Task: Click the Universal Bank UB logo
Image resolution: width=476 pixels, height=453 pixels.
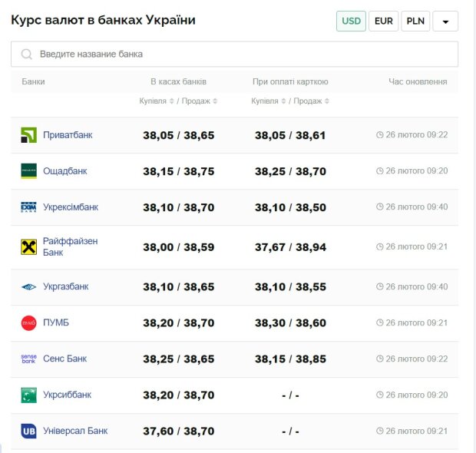Action: pos(28,431)
